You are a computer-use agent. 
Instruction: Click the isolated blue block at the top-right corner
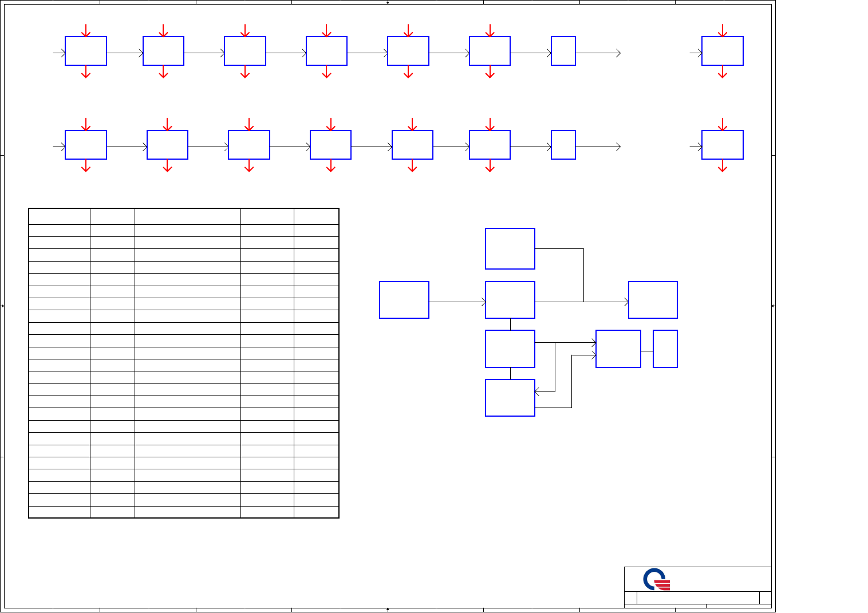click(722, 51)
